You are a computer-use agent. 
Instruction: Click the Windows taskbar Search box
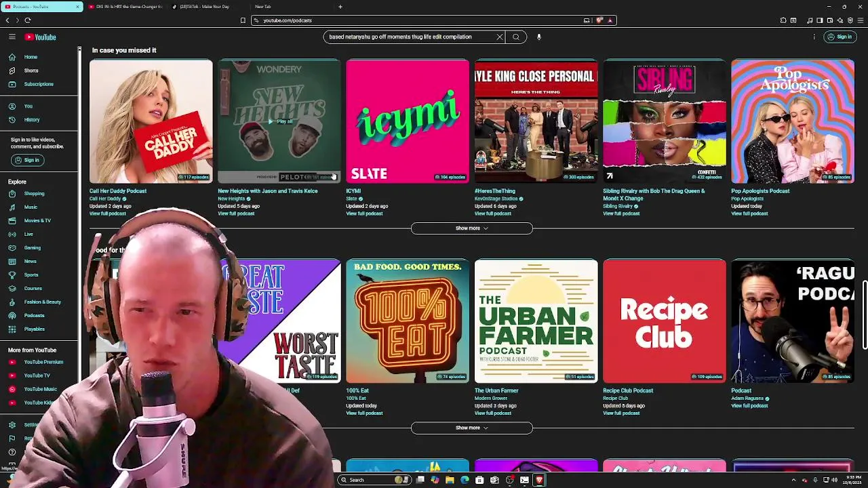(375, 480)
